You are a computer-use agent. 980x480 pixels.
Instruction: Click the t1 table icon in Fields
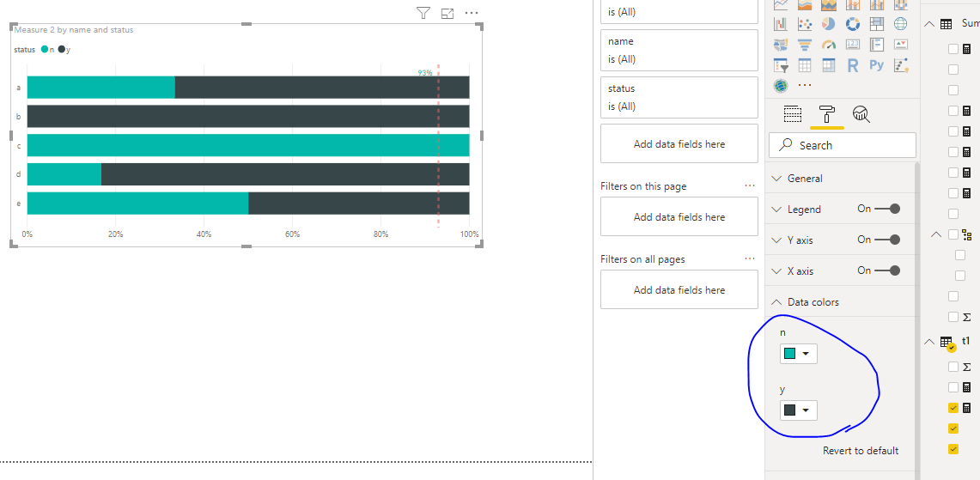[947, 342]
